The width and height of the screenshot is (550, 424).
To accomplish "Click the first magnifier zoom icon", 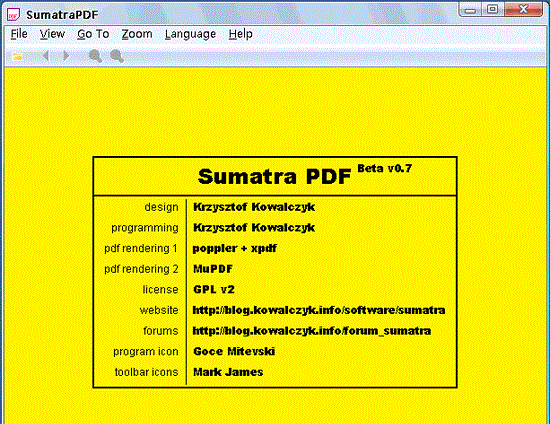I will [x=95, y=56].
